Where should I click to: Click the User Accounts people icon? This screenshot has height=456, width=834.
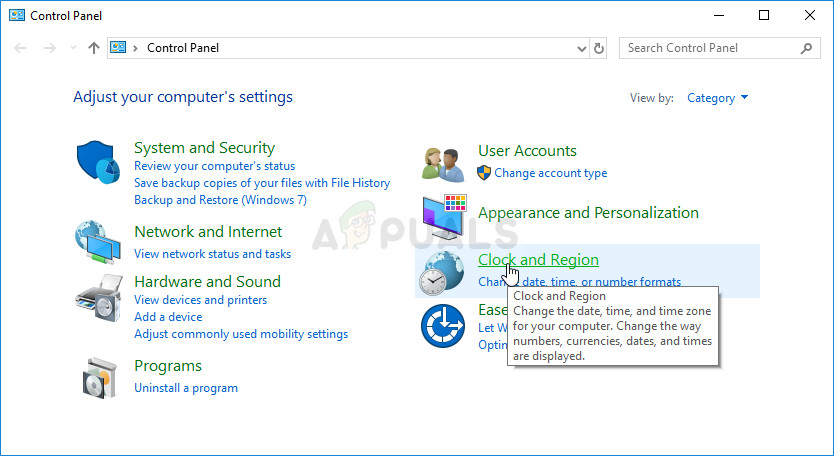click(443, 162)
